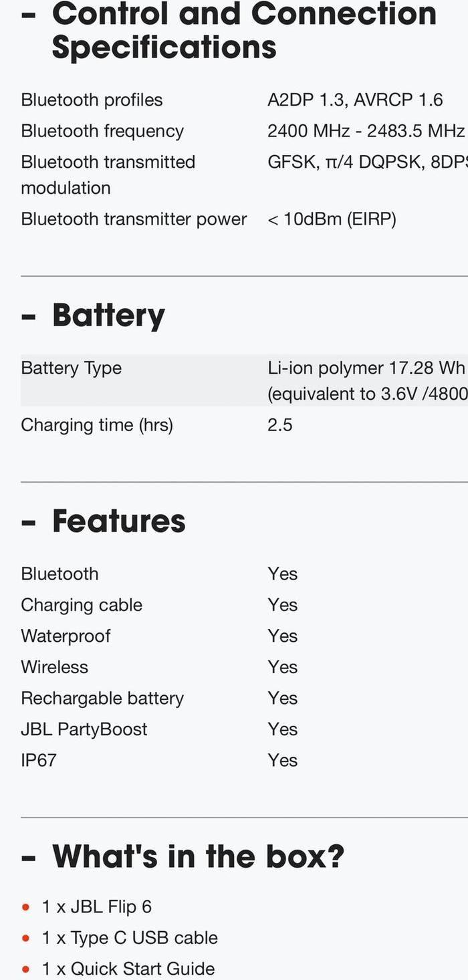Click the 1 x JBL Flip 6 item
Image resolution: width=468 pixels, height=980 pixels.
(97, 907)
